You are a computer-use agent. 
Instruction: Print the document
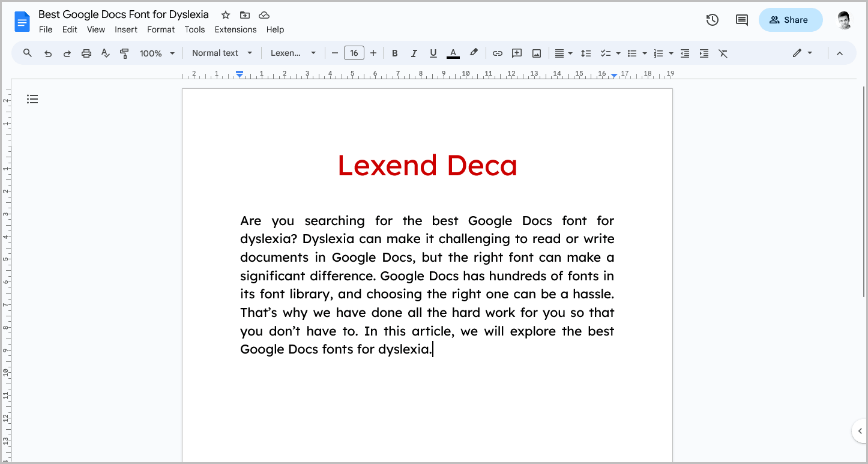coord(86,53)
